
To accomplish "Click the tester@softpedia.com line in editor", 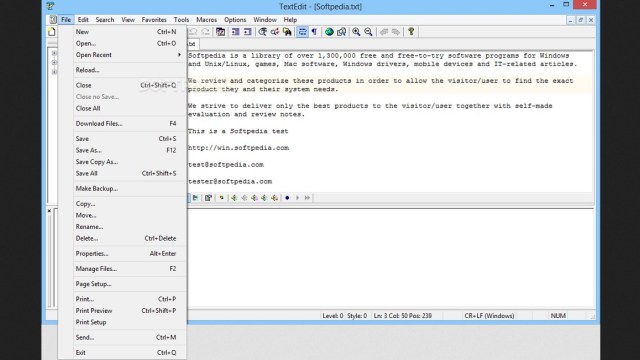I will (x=230, y=181).
